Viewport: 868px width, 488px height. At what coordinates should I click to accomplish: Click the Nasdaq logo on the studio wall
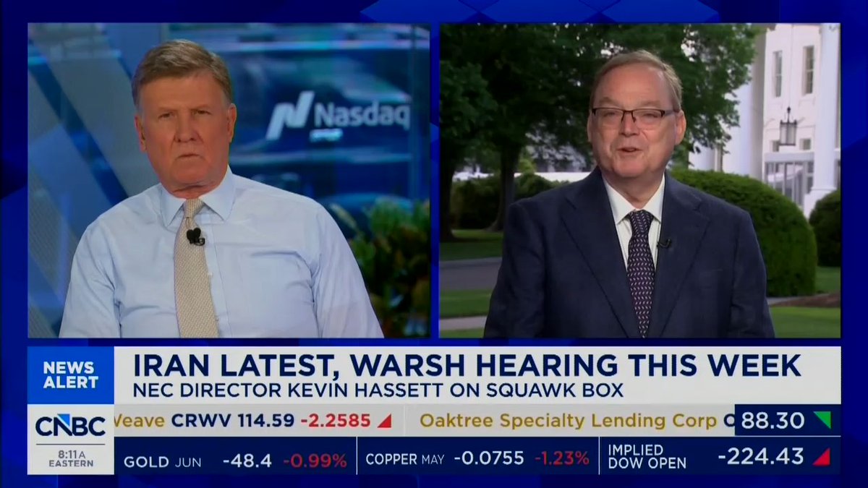coord(338,116)
